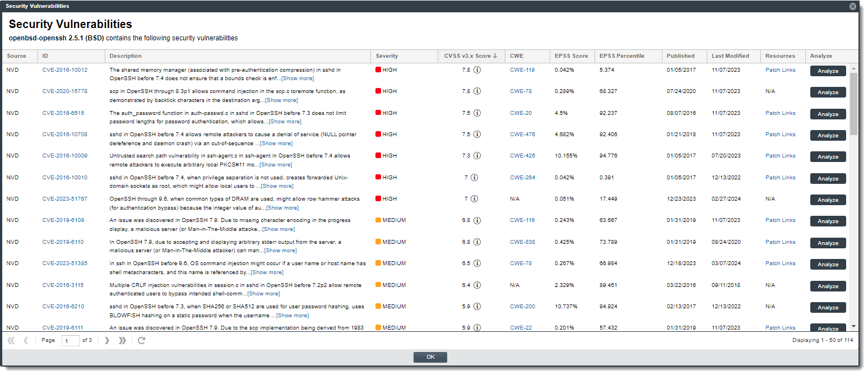Click the scroll down arrow on scrollbar
The width and height of the screenshot is (868, 375).
853,326
